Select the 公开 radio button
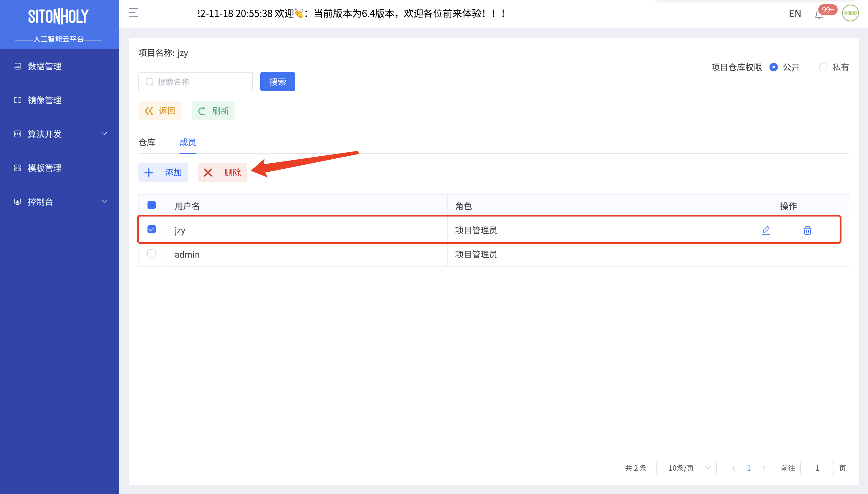868x494 pixels. (773, 67)
